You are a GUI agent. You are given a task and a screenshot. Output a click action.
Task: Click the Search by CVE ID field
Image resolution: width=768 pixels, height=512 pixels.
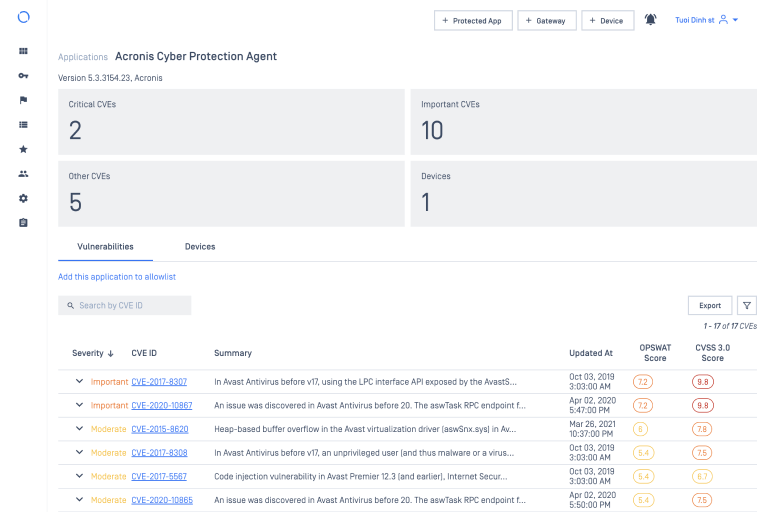point(125,306)
